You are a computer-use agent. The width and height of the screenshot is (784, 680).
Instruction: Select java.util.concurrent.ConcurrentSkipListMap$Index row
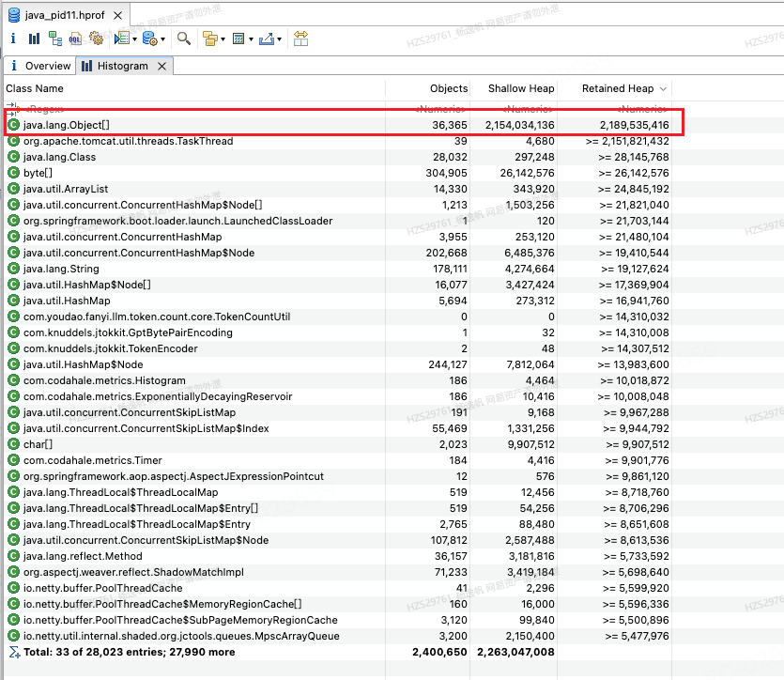point(337,428)
